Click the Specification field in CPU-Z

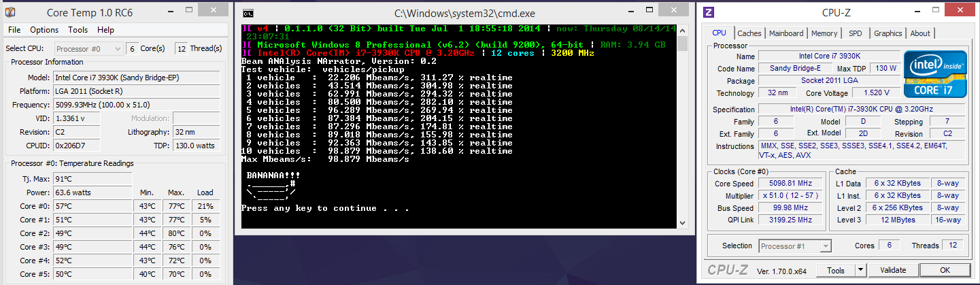tap(861, 110)
